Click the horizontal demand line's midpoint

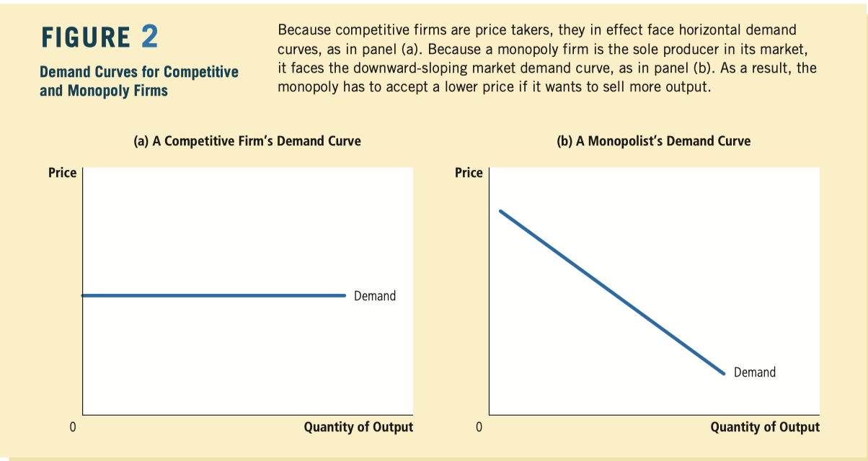(214, 295)
